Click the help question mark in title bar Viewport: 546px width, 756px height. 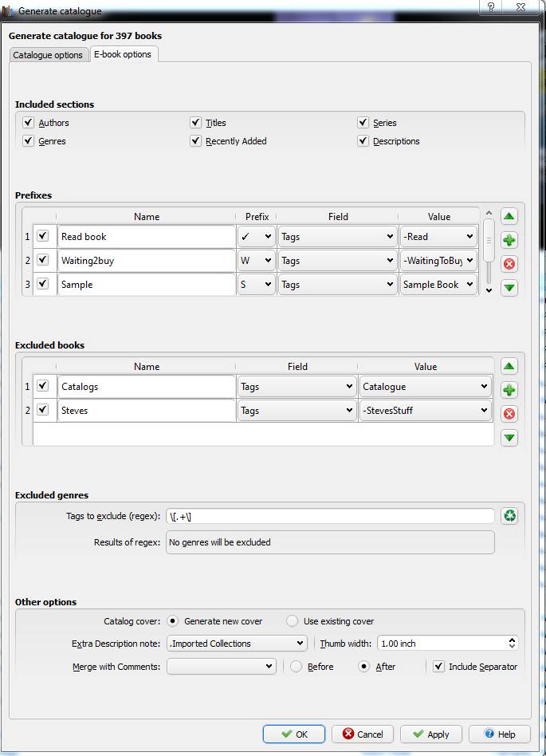[490, 6]
